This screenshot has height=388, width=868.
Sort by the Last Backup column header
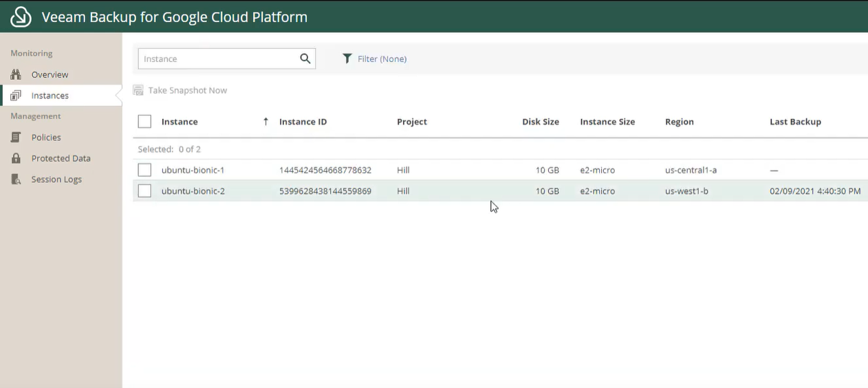click(795, 122)
